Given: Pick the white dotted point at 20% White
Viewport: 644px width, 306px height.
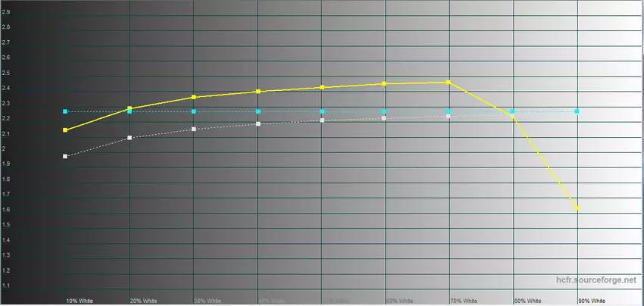Looking at the screenshot, I should point(130,138).
